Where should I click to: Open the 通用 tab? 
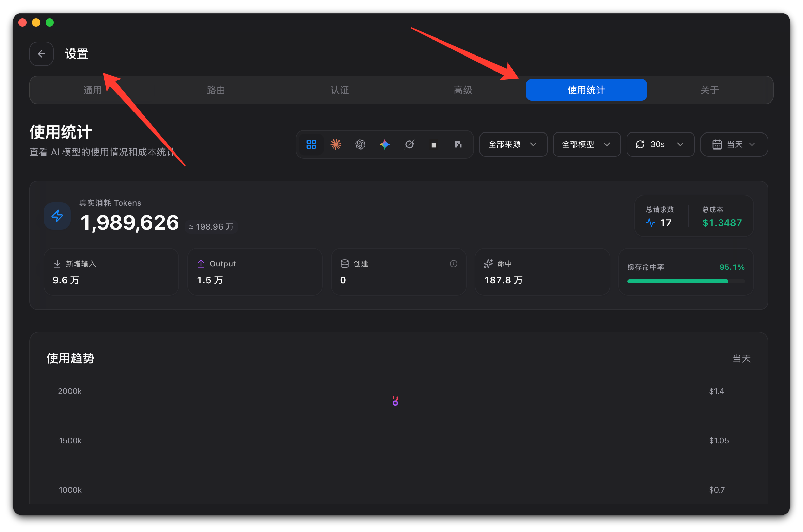click(x=93, y=90)
